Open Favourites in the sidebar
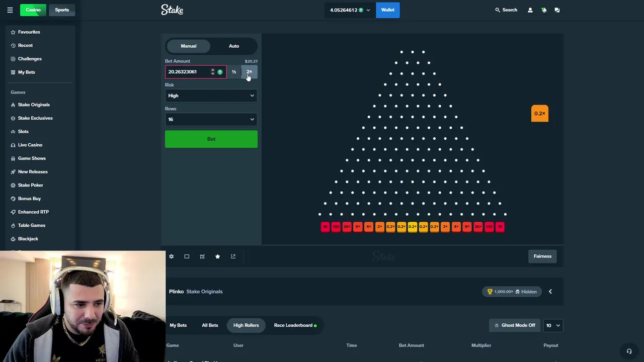644x362 pixels. 29,32
